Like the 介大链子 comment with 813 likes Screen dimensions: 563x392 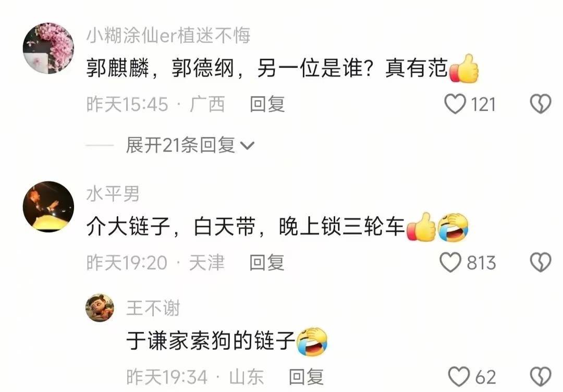pos(450,262)
